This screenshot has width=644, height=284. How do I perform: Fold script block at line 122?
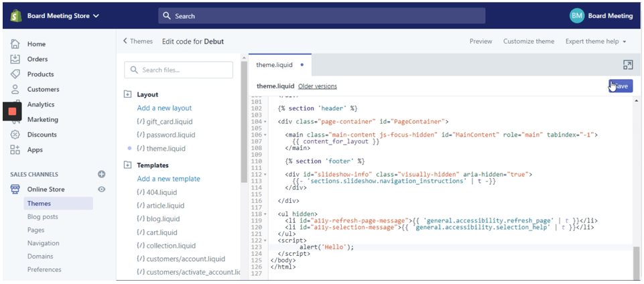(265, 240)
